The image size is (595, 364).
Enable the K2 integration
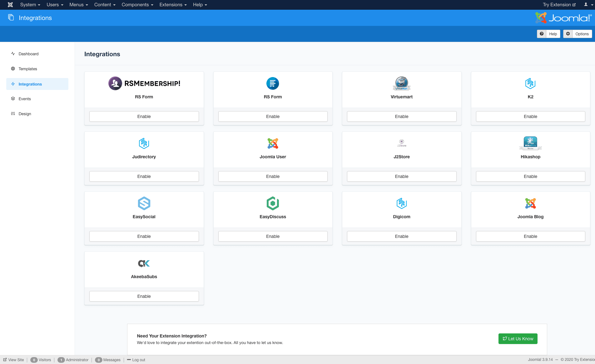(530, 116)
